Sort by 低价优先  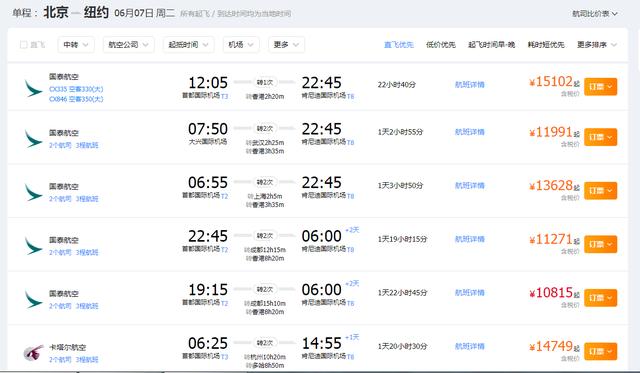(441, 44)
